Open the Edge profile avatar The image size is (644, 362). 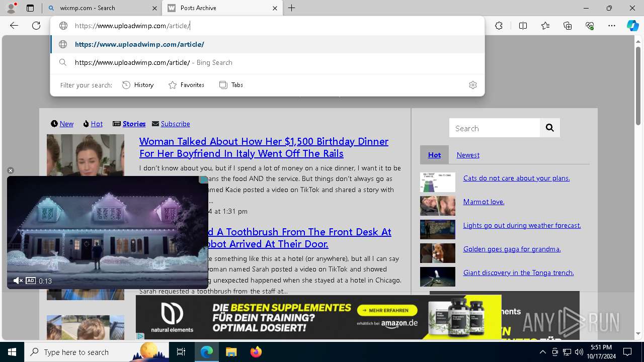(11, 8)
